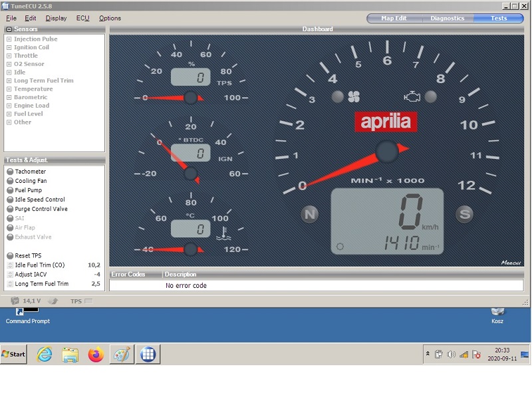This screenshot has height=399, width=532.
Task: Open the power tray icon
Action: (x=438, y=354)
